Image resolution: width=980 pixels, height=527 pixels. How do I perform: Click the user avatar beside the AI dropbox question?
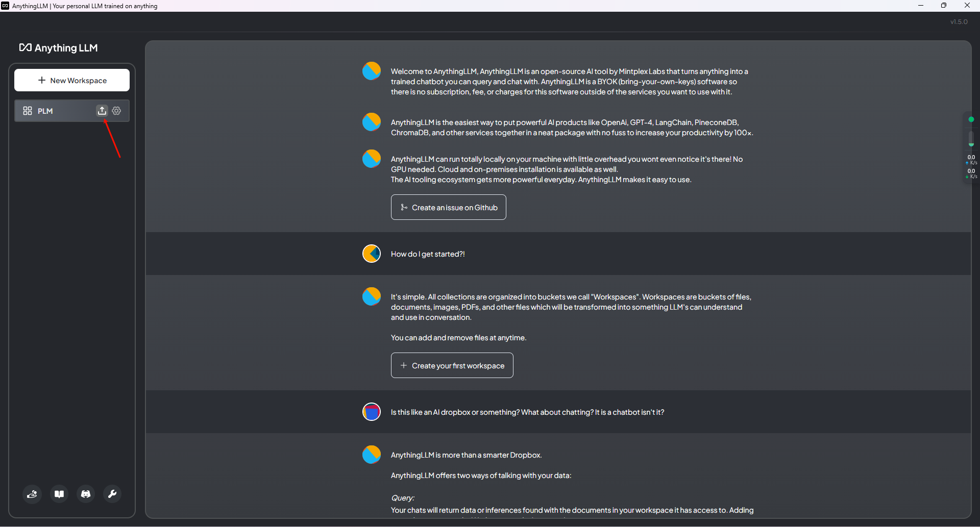tap(372, 412)
